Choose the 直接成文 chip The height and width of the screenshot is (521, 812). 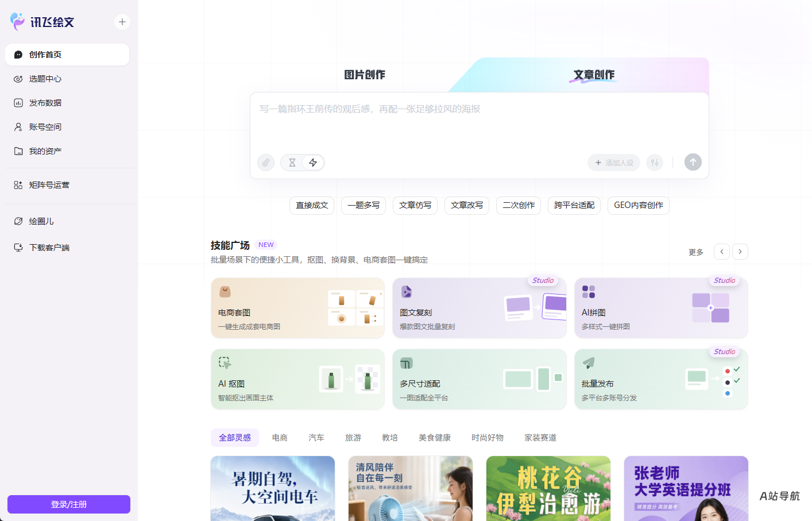point(312,206)
